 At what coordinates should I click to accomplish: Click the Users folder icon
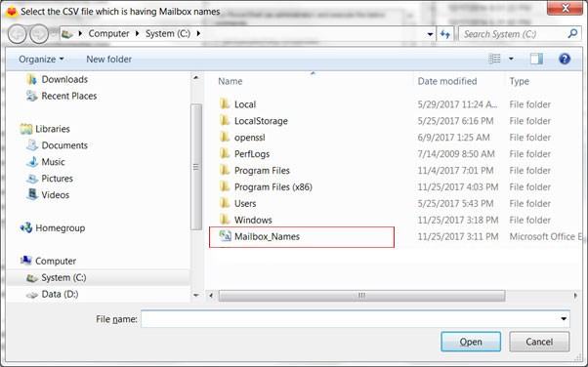225,203
